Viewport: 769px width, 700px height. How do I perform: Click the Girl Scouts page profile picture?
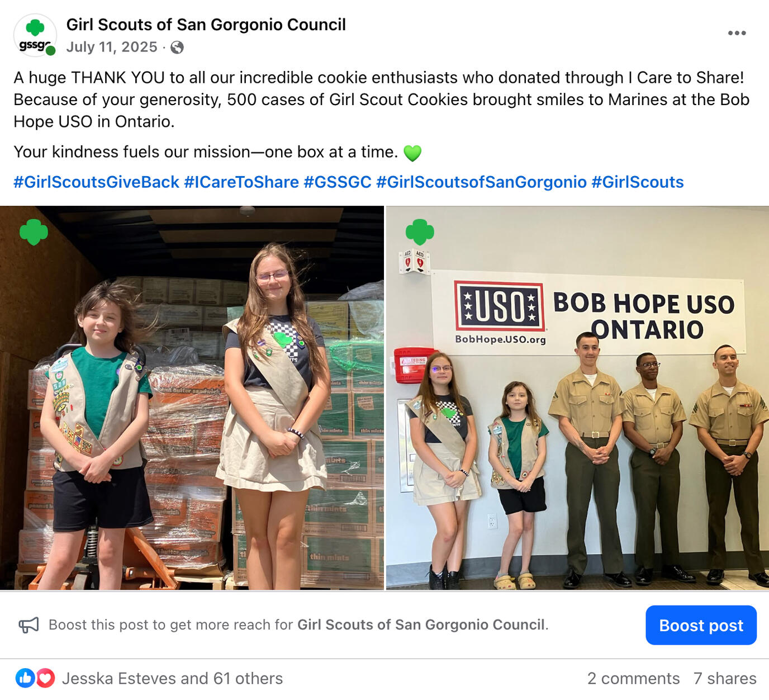point(35,35)
